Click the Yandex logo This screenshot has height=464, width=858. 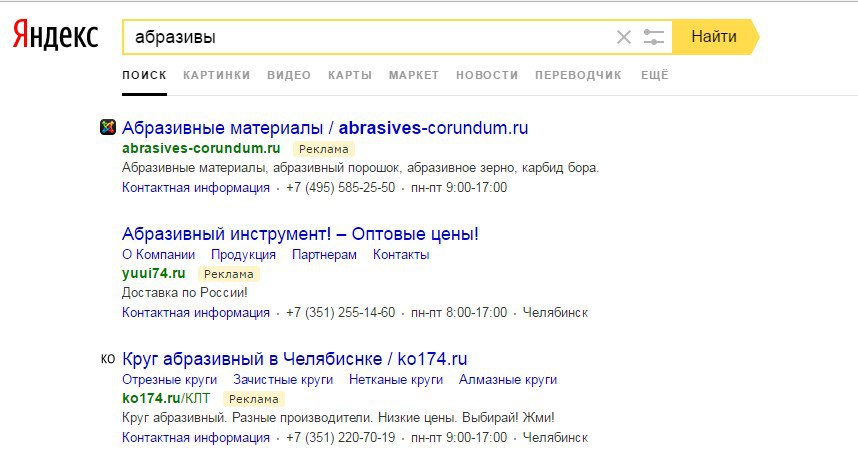point(55,37)
